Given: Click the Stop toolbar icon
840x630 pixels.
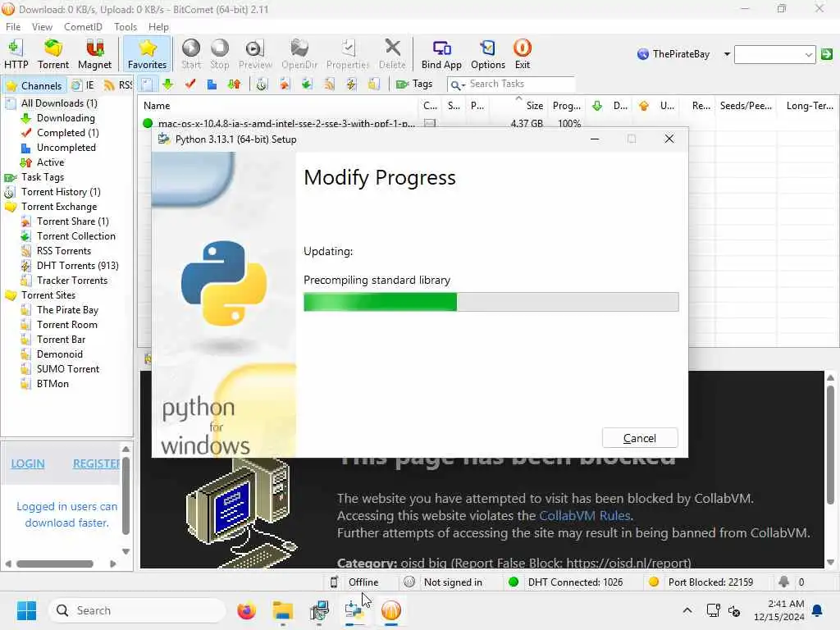Looking at the screenshot, I should coord(219,54).
